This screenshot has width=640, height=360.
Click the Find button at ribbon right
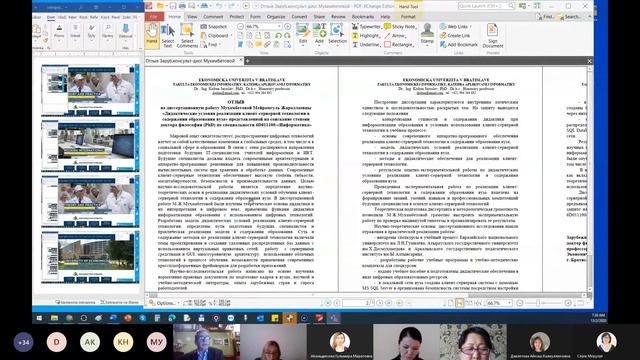(545, 17)
